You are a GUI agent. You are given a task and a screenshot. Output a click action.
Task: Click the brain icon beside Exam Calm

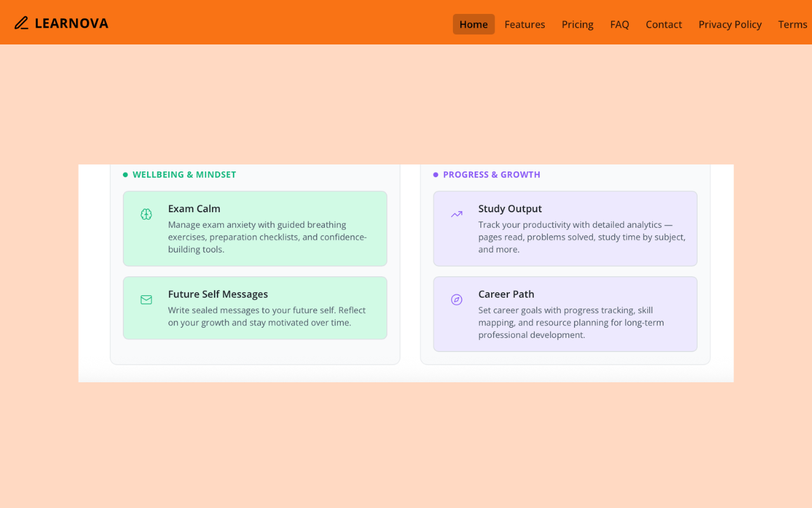(147, 214)
